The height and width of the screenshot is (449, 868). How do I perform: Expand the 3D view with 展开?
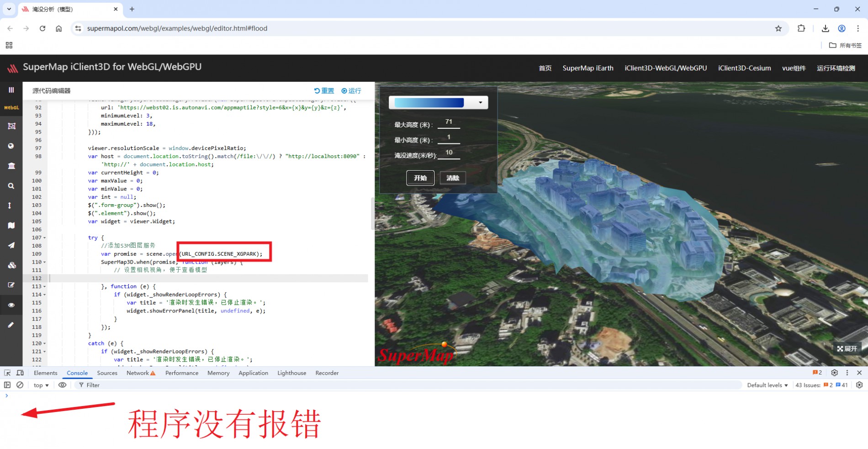point(847,349)
